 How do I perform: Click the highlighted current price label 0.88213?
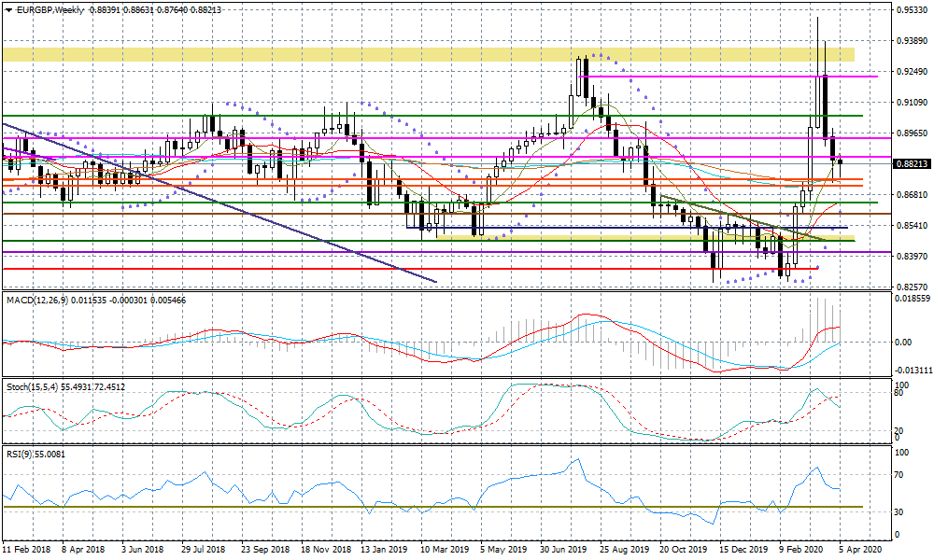[x=913, y=163]
